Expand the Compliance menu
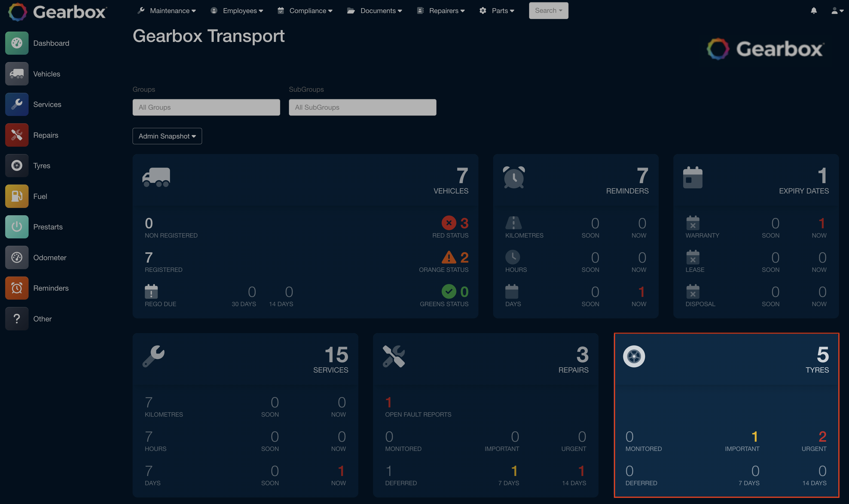Viewport: 849px width, 504px height. coord(305,11)
